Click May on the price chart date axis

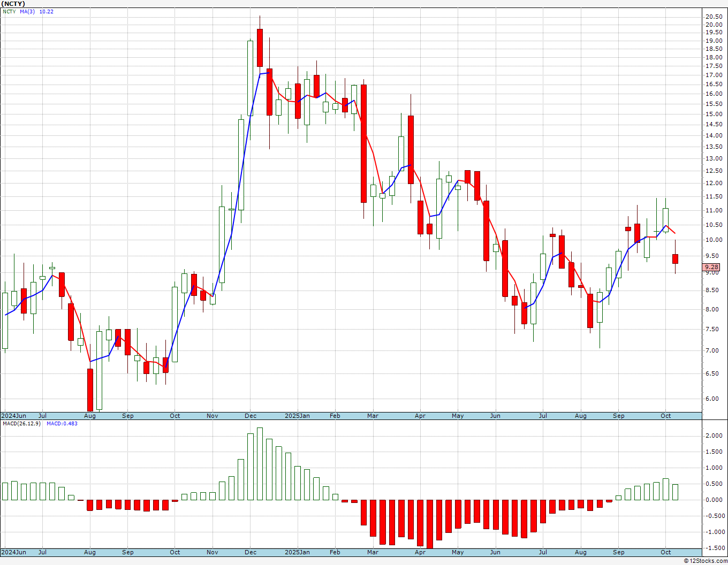pyautogui.click(x=458, y=416)
